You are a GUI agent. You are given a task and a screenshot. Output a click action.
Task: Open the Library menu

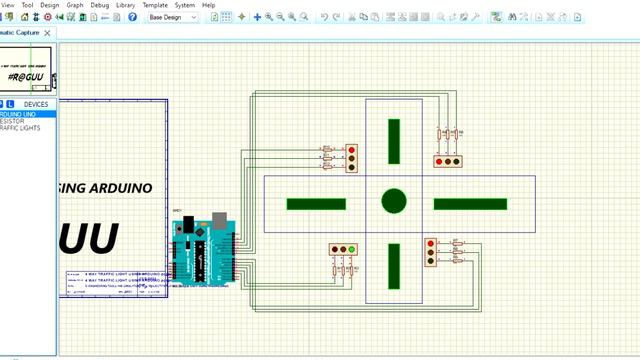coord(125,5)
